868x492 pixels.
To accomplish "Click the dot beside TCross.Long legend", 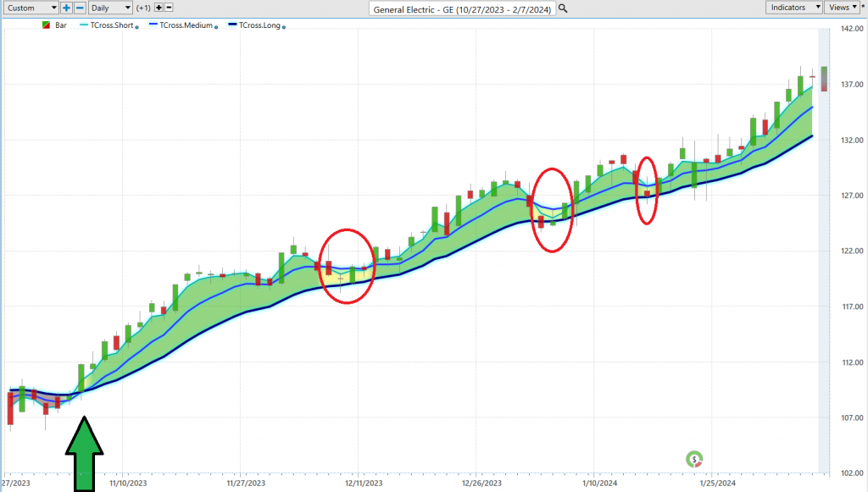I will 284,26.
